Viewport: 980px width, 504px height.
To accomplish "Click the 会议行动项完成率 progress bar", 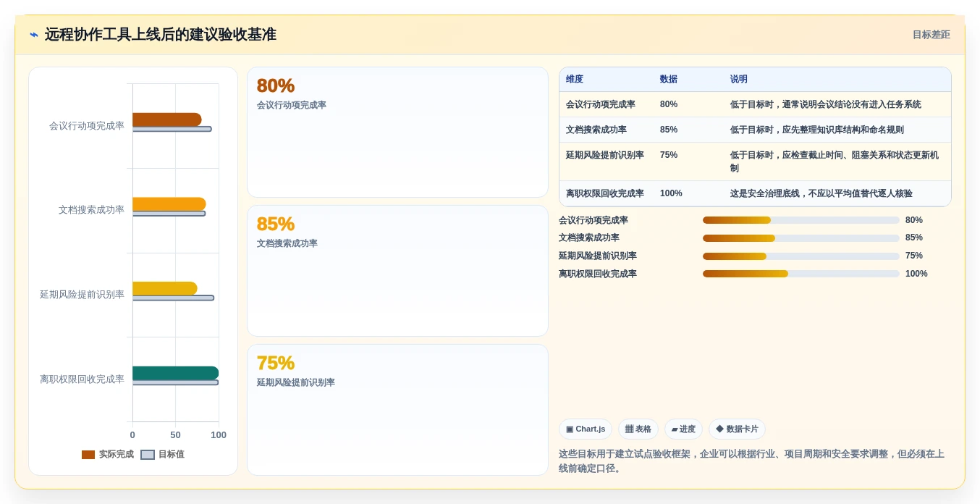I will coord(801,220).
